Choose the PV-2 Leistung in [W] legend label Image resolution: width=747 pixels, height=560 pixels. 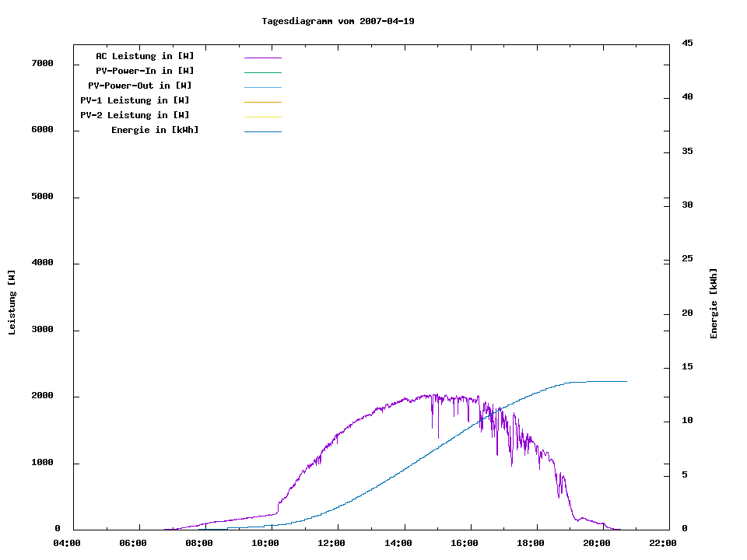tap(135, 115)
